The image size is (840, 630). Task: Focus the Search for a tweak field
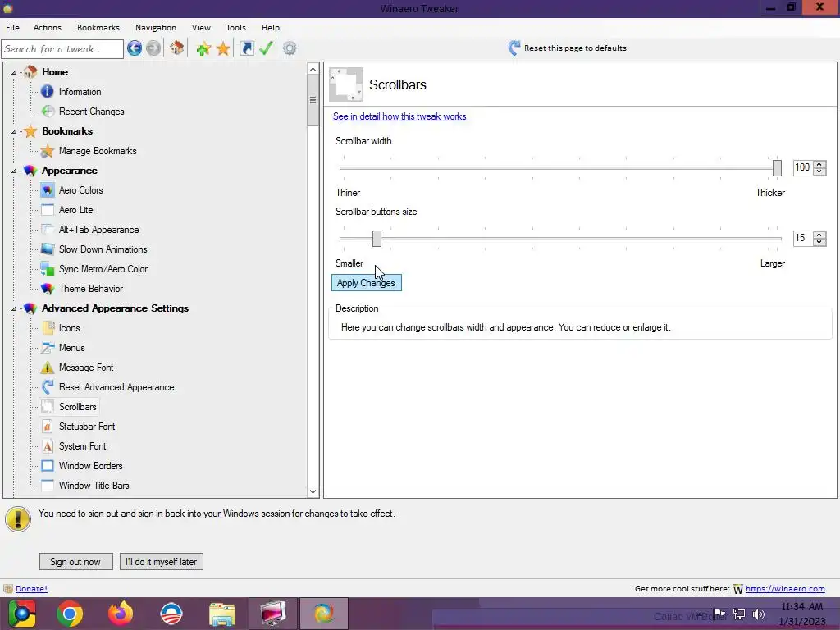[x=62, y=48]
